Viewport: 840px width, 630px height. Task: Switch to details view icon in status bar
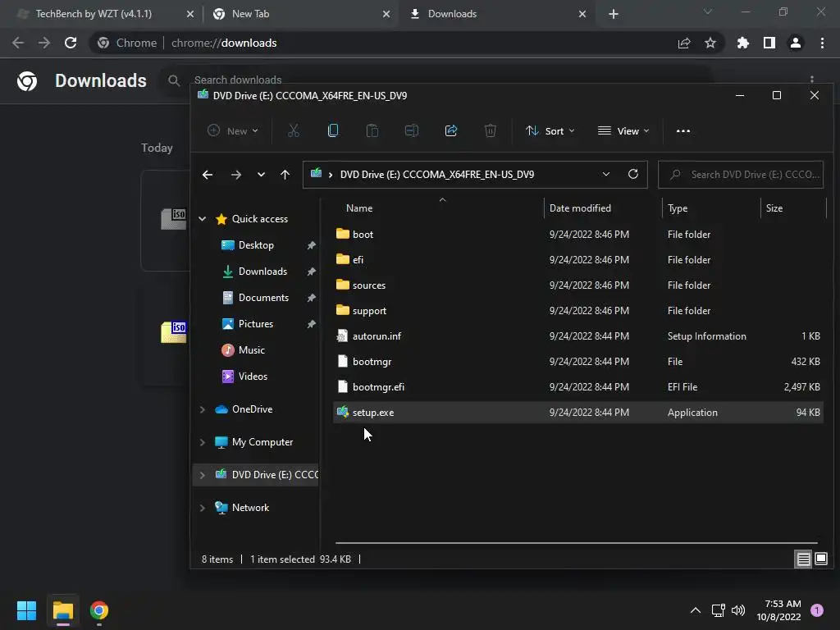[804, 559]
